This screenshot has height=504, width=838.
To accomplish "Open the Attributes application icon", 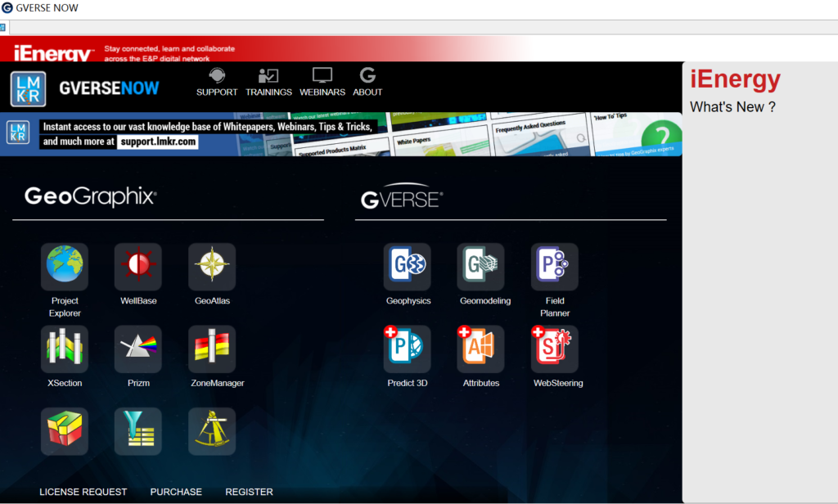I will click(480, 349).
